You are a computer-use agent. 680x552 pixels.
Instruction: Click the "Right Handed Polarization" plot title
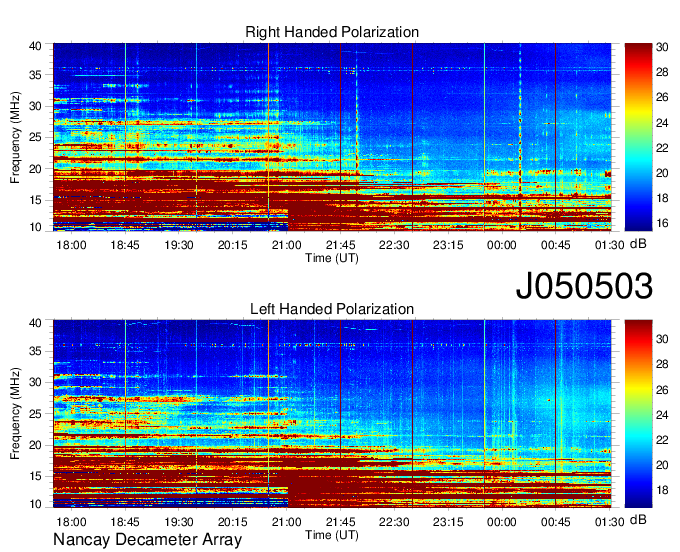332,32
